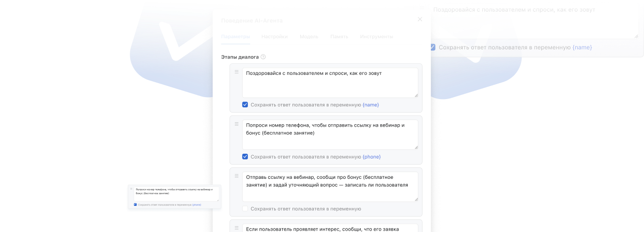644x232 pixels.
Task: Click into the 'Отправь ссылку на вебинар' text field
Action: (329, 186)
